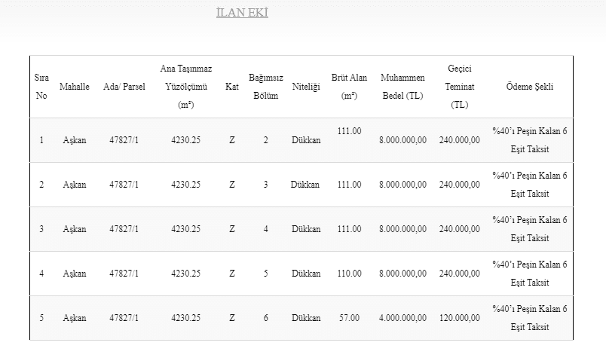Click the Muhammen Bedel column header
This screenshot has height=364, width=606.
[402, 87]
